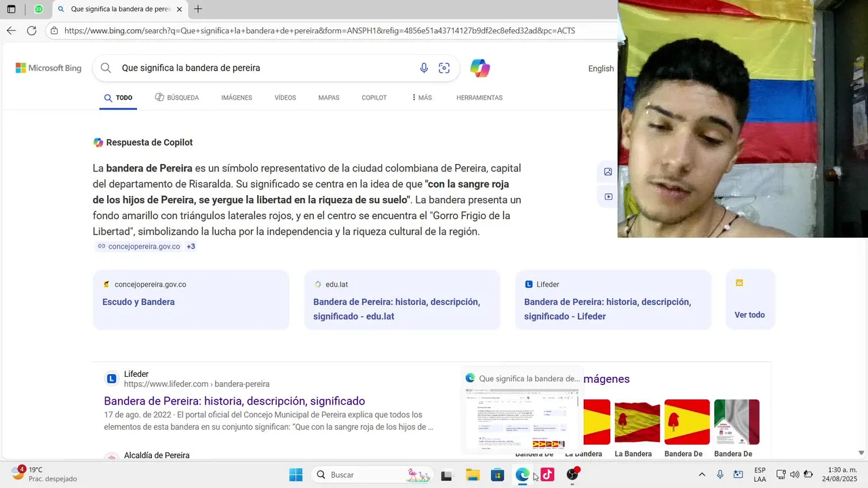This screenshot has width=868, height=488.
Task: Open the MAPAS tab
Action: click(329, 98)
